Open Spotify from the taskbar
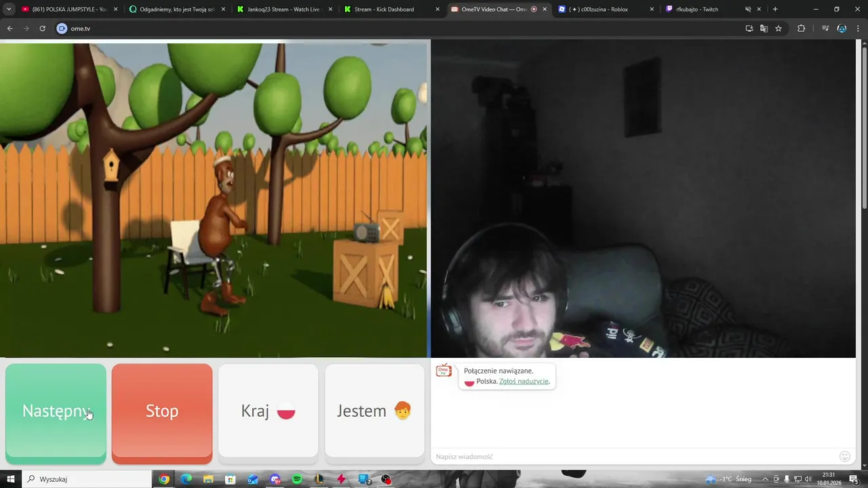868x488 pixels. pyautogui.click(x=297, y=479)
